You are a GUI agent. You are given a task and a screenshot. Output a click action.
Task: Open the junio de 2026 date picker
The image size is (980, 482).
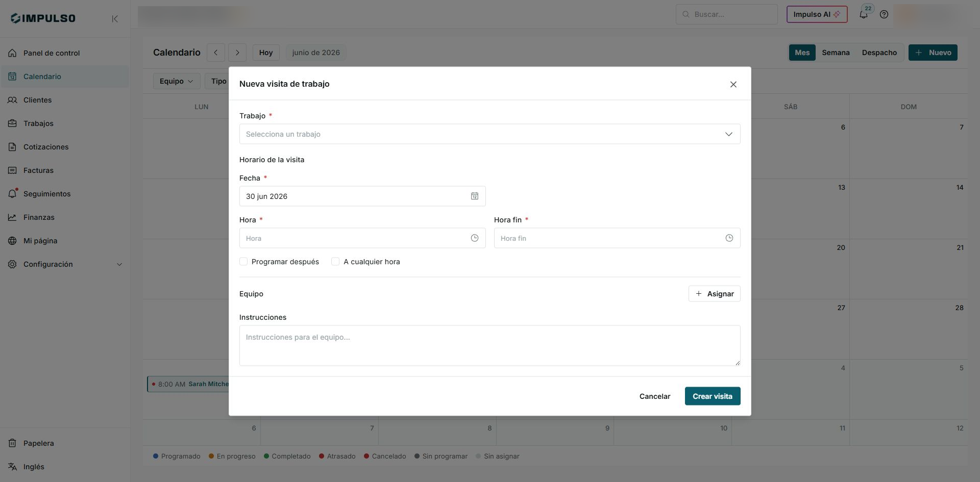click(316, 53)
